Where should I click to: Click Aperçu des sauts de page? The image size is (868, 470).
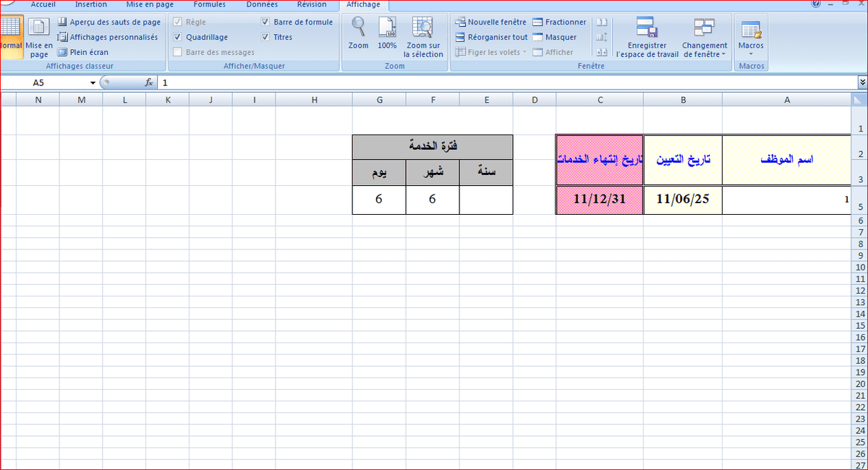[109, 22]
